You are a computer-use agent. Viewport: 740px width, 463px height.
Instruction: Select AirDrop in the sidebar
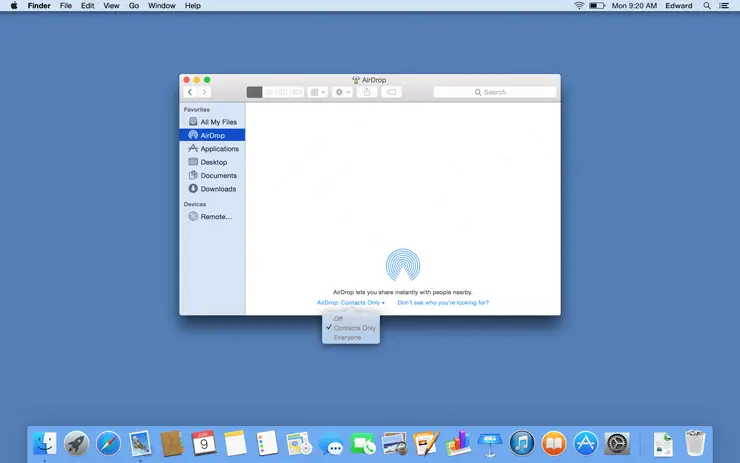coord(212,135)
